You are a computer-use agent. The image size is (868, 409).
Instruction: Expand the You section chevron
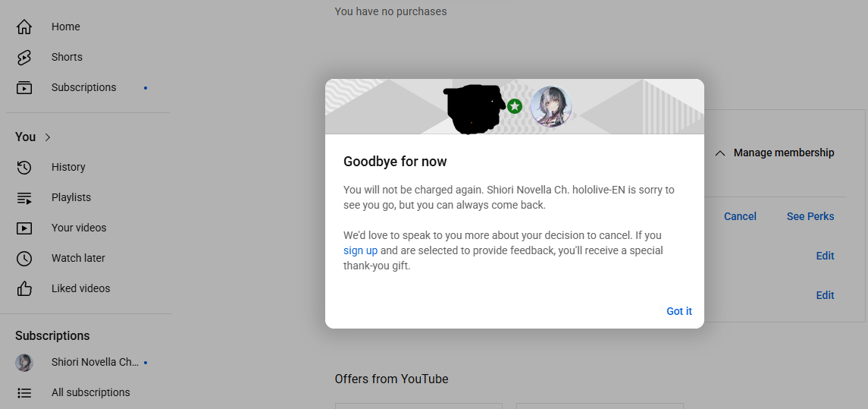click(x=48, y=137)
